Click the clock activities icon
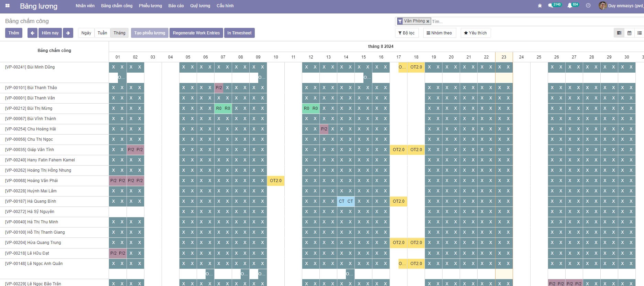This screenshot has height=286, width=644. (x=588, y=6)
